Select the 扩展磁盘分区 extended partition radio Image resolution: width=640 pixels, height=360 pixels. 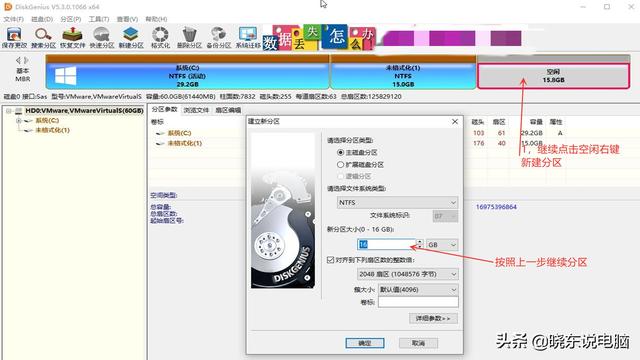click(x=340, y=164)
